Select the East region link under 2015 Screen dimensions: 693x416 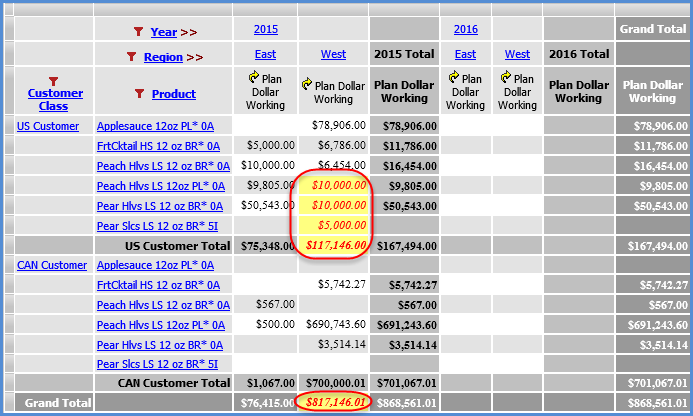pos(266,54)
